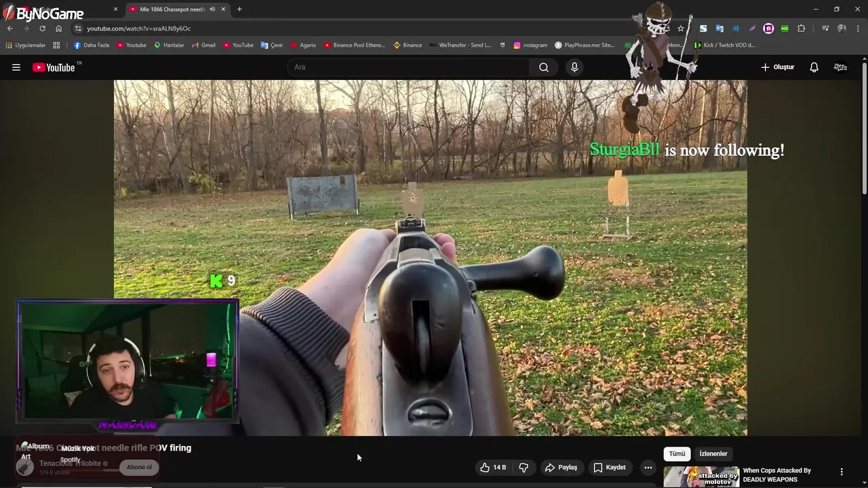Dislike the video
The image size is (868, 488).
point(524,468)
